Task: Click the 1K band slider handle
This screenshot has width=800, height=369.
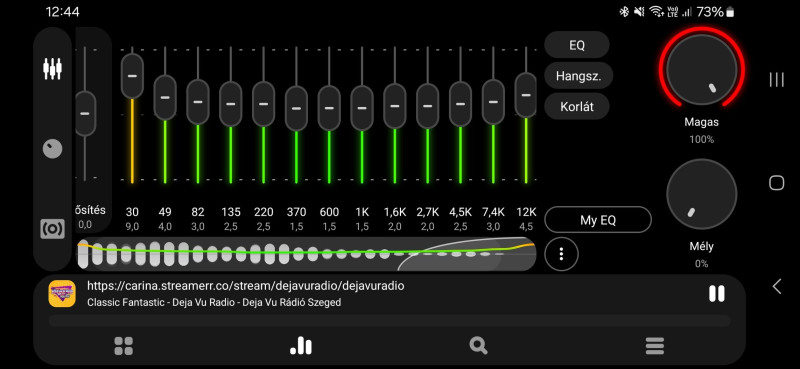Action: [x=362, y=108]
